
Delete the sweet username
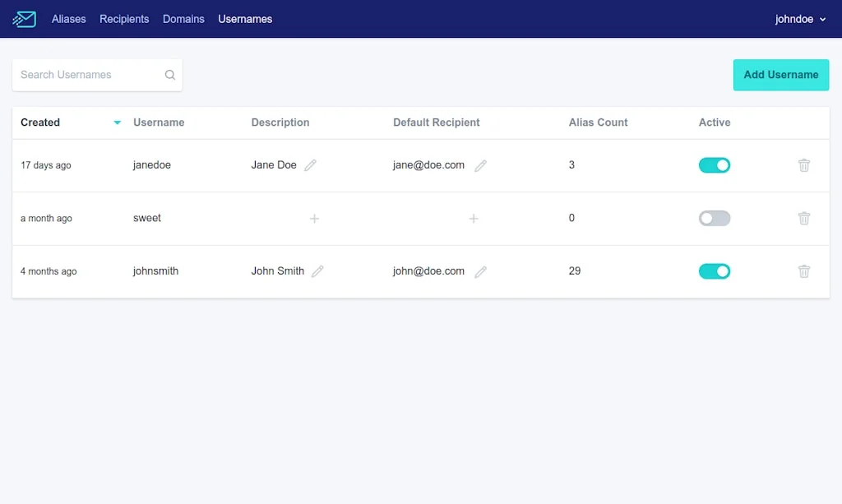point(804,219)
